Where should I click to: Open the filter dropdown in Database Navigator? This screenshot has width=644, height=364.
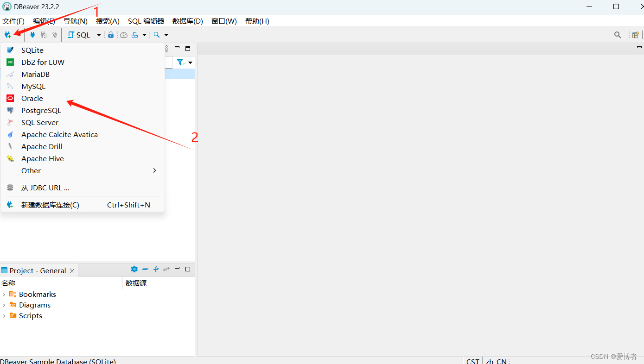point(190,62)
